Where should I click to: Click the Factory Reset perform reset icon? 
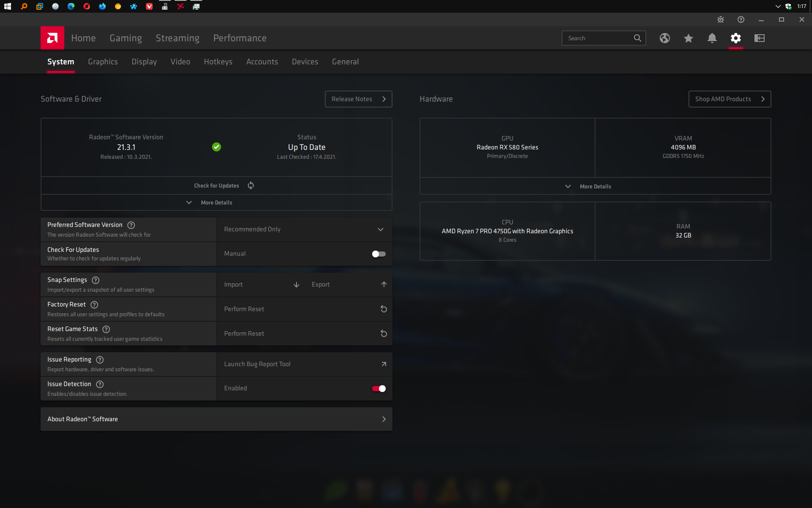click(384, 309)
